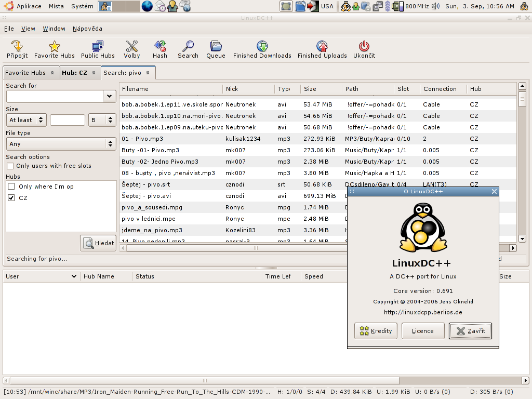Click the Licence button

click(x=423, y=331)
